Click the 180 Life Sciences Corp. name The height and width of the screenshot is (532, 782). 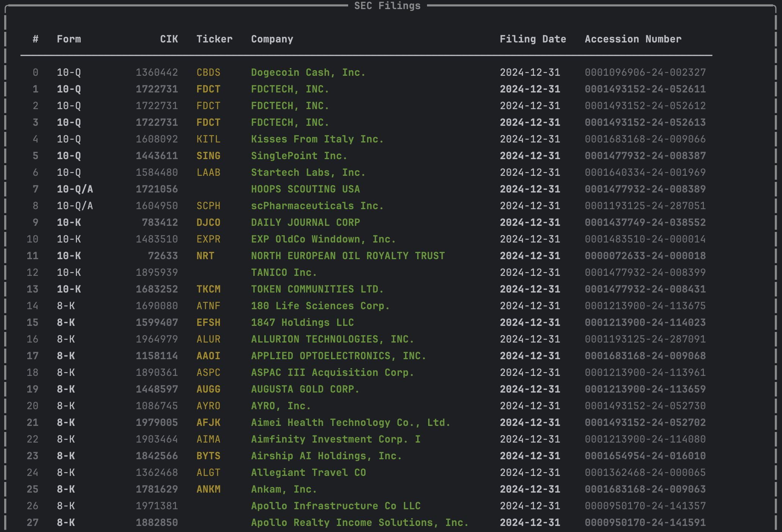[x=320, y=306]
